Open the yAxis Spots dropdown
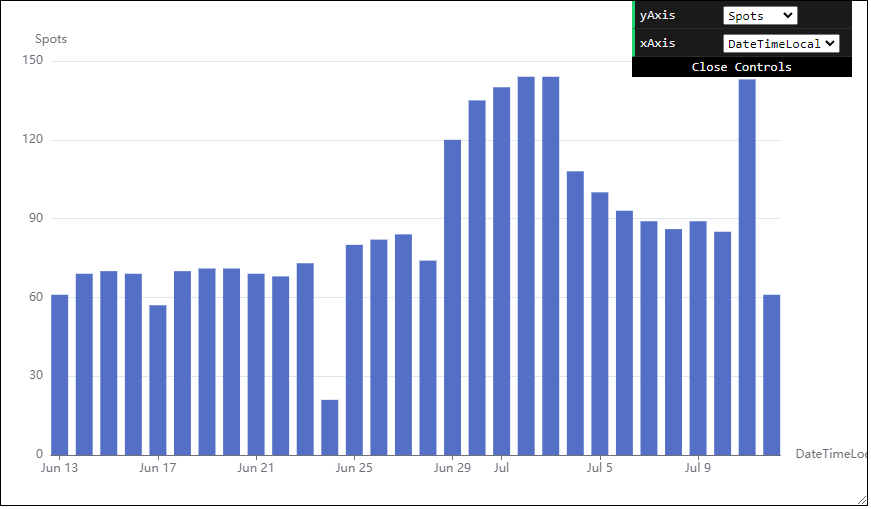Image resolution: width=871 pixels, height=509 pixels. pos(759,16)
